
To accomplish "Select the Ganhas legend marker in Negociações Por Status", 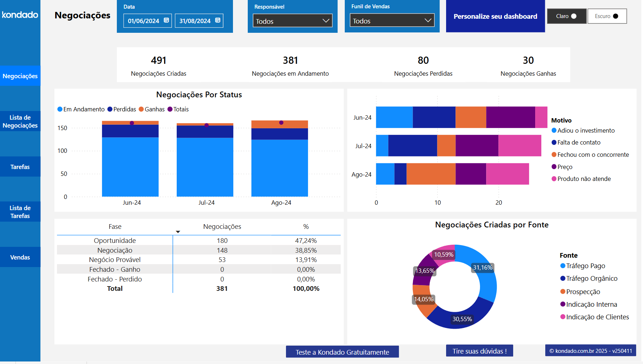I will [142, 109].
